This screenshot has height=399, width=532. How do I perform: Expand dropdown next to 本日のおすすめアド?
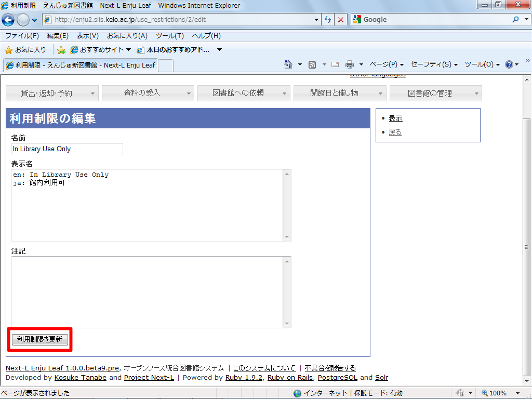click(x=220, y=50)
